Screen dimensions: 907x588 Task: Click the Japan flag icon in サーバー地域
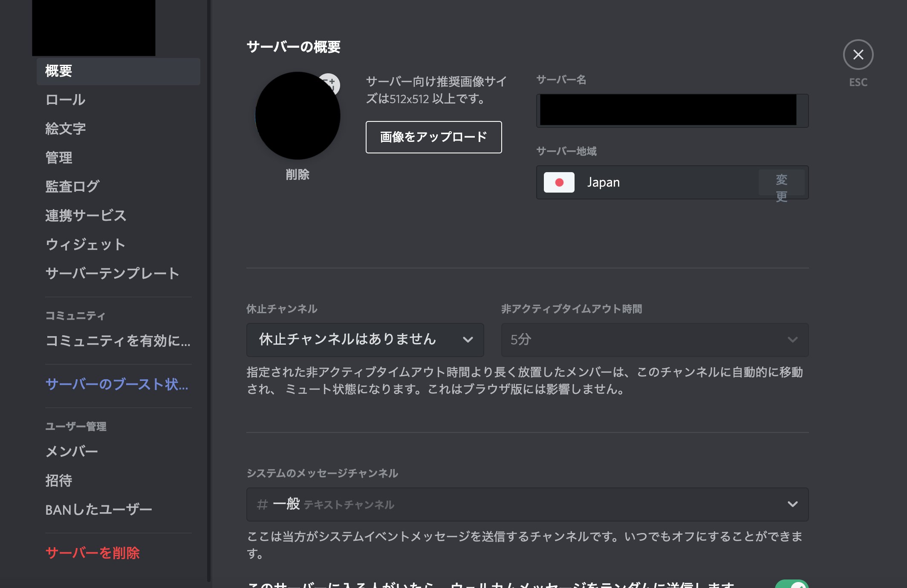pyautogui.click(x=559, y=182)
